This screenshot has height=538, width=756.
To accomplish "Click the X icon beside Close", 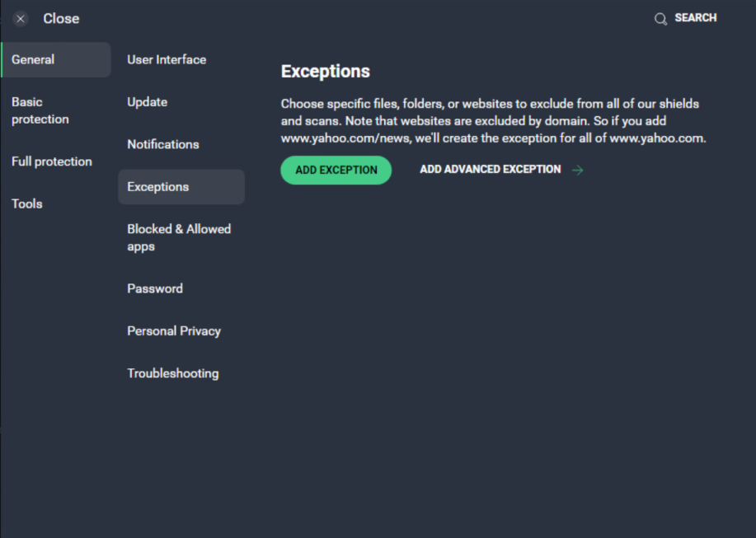I will point(20,18).
